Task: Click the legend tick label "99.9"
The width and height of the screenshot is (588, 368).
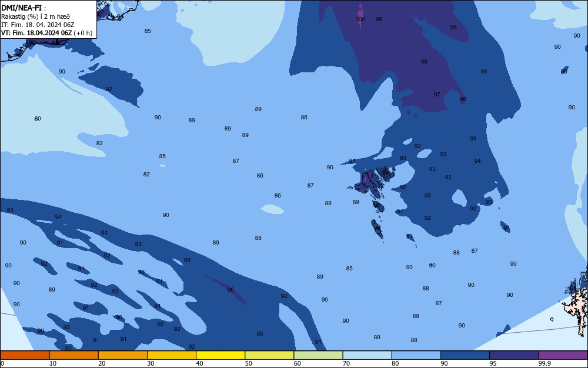Action: pos(544,363)
